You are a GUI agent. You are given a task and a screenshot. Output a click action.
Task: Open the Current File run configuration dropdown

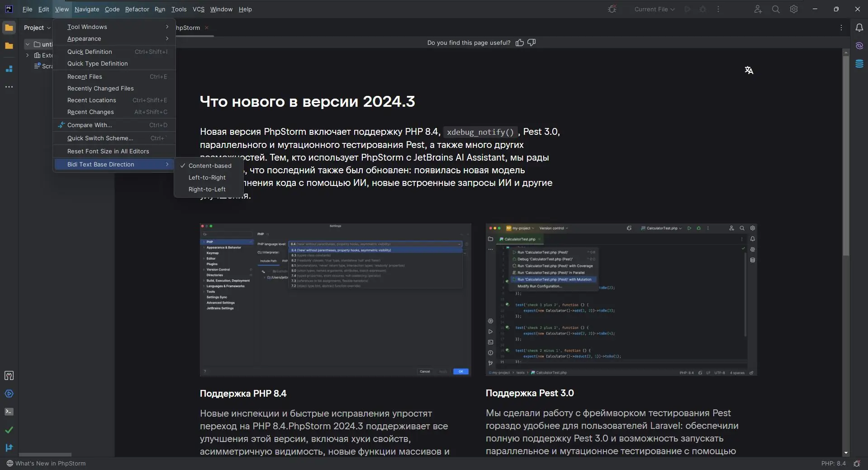[x=654, y=9]
